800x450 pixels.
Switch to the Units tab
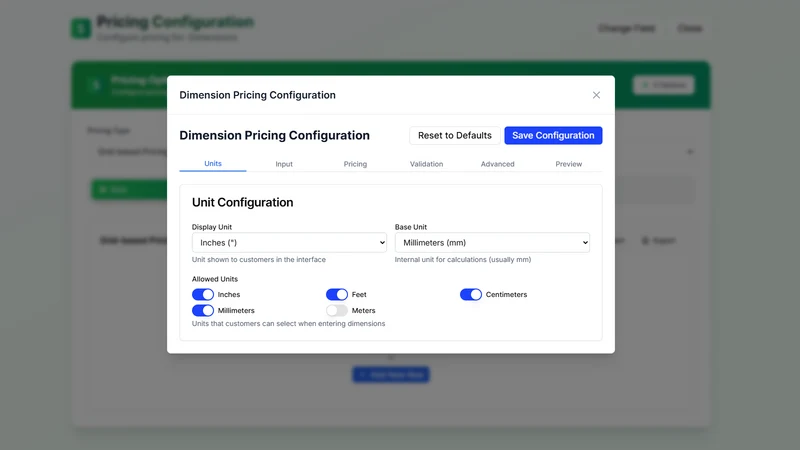pyautogui.click(x=213, y=163)
